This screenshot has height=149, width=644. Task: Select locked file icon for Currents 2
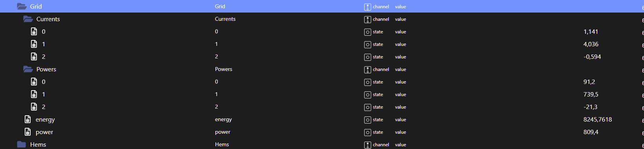coord(34,56)
